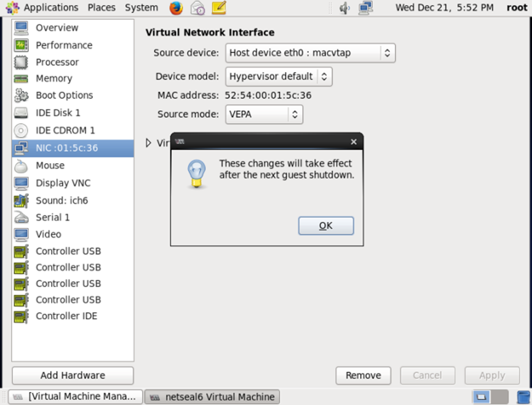
Task: Switch to netseal6 Virtual Machine taskbar window
Action: coord(212,396)
